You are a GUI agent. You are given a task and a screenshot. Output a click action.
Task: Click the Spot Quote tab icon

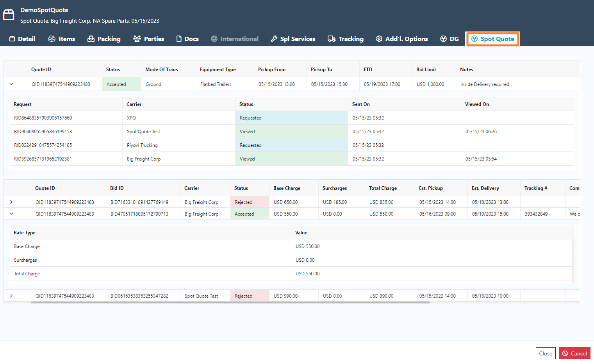coord(474,39)
